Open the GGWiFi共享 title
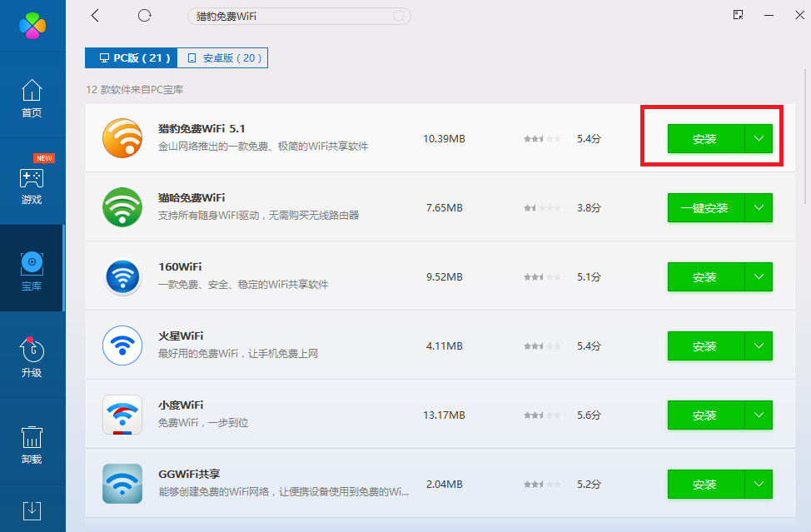The image size is (811, 532). pyautogui.click(x=189, y=474)
